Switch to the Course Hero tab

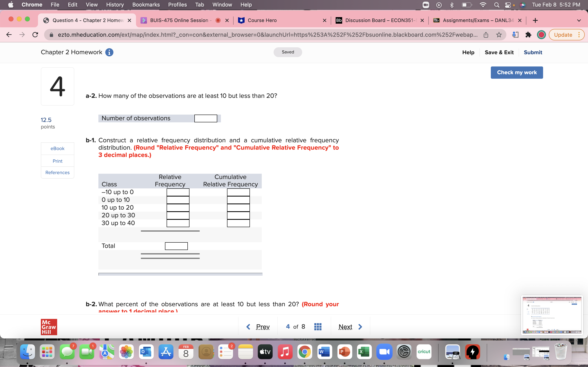[x=263, y=20]
